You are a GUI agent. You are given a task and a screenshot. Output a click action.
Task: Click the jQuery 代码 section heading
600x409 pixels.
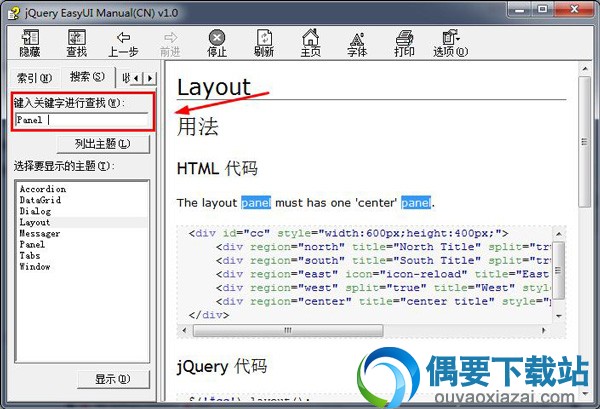(222, 366)
